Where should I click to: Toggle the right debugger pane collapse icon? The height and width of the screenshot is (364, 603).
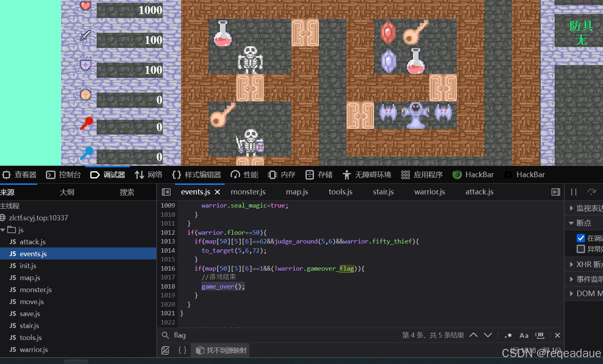556,192
